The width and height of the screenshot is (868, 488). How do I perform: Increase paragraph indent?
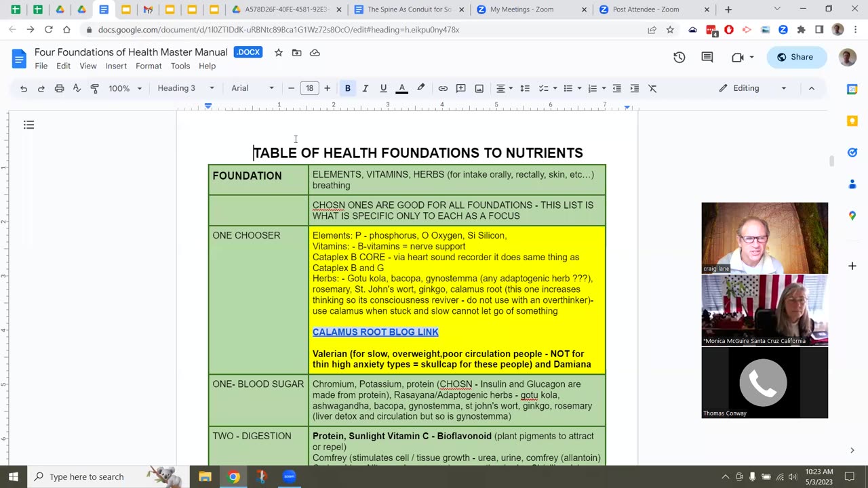[635, 88]
